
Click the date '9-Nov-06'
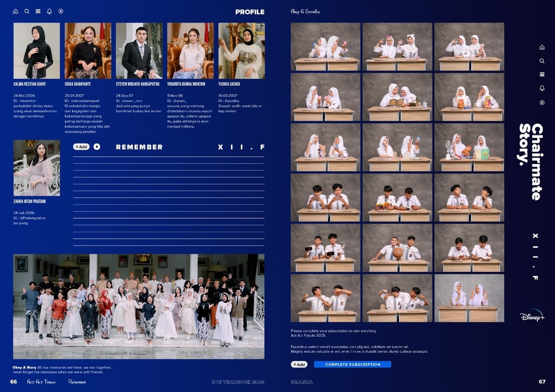(175, 95)
